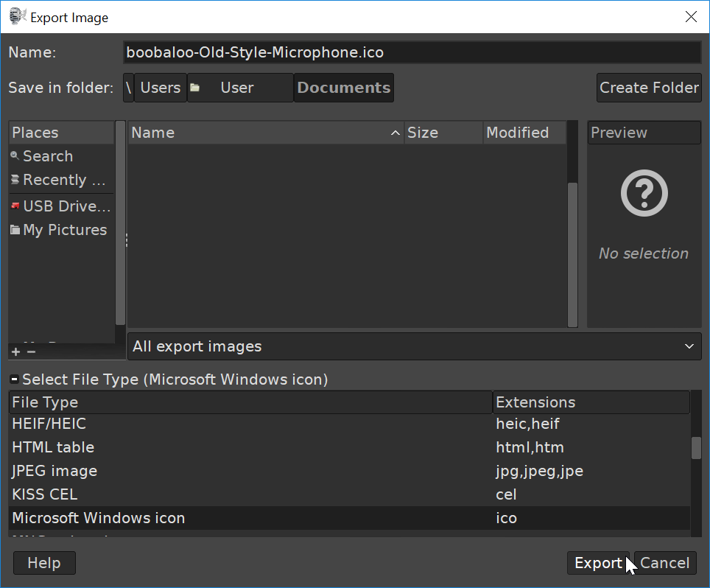
Task: Click the Export button
Action: coord(597,563)
